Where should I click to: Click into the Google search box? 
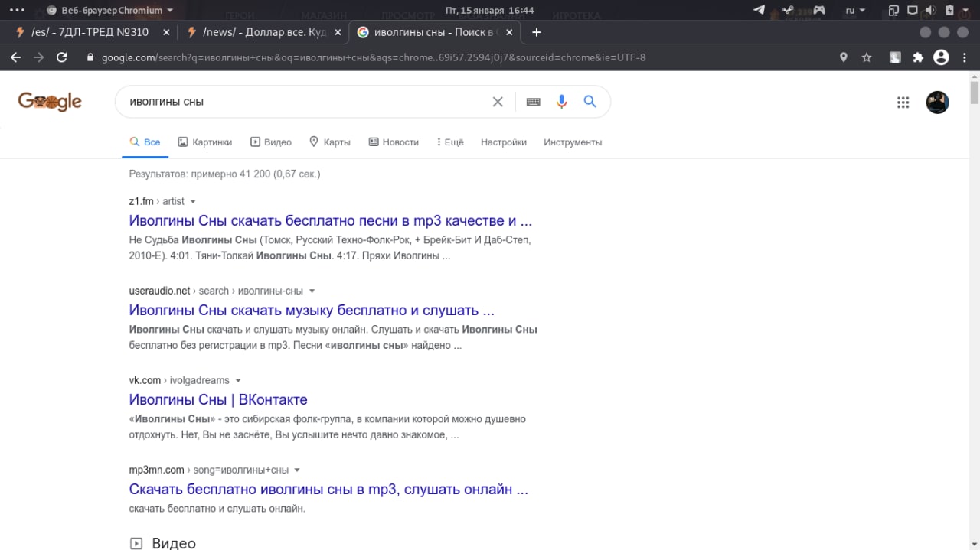click(x=306, y=102)
